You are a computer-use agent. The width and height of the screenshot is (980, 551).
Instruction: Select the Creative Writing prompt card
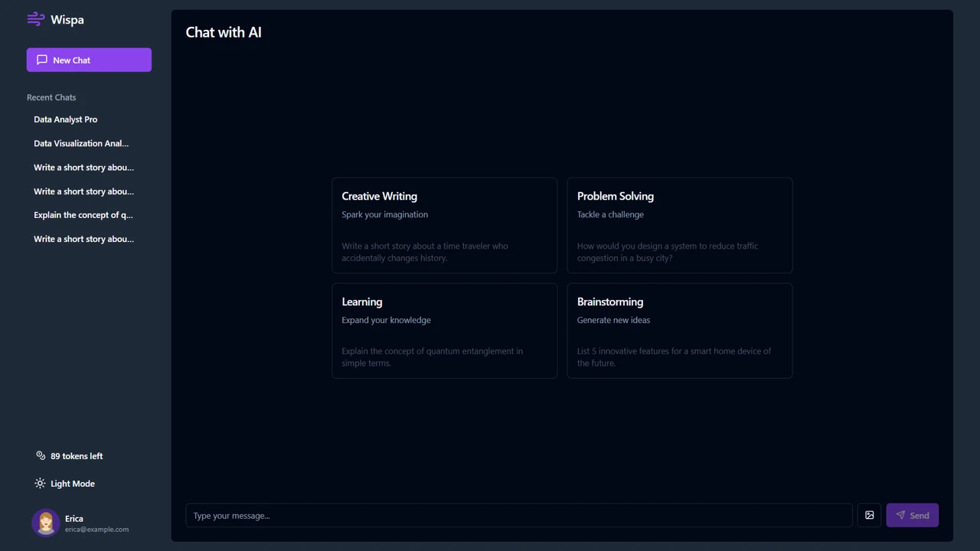coord(444,225)
